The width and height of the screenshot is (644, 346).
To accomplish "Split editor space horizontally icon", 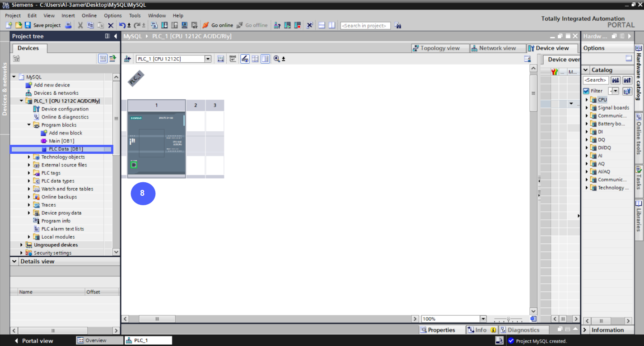I will click(322, 25).
